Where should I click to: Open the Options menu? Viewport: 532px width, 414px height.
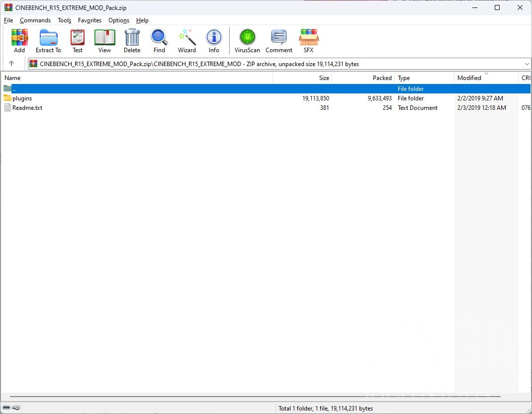pyautogui.click(x=119, y=20)
